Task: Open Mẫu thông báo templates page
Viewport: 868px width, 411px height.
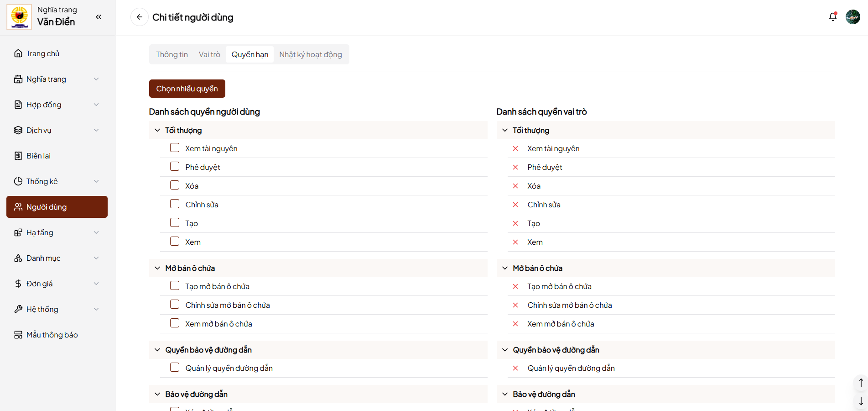Action: (x=52, y=335)
